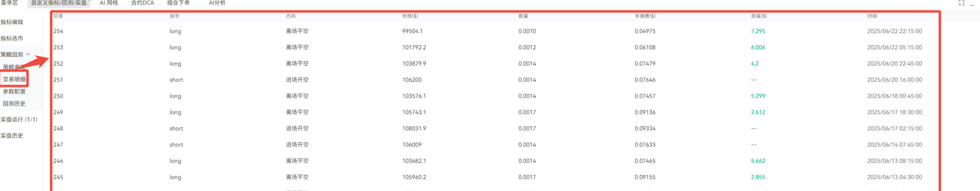
Task: Select 交易明细 under 策略回测
Action: (x=14, y=79)
